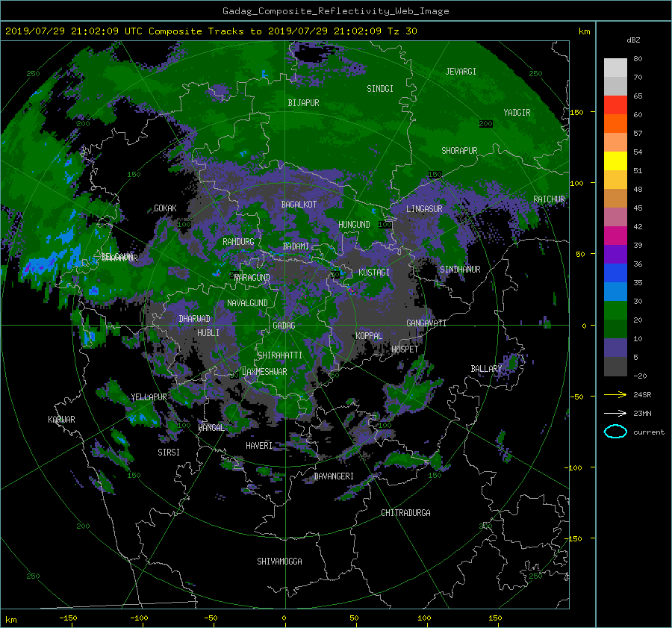This screenshot has height=628, width=672.
Task: Click the YELLAPUR city label
Action: pyautogui.click(x=149, y=397)
